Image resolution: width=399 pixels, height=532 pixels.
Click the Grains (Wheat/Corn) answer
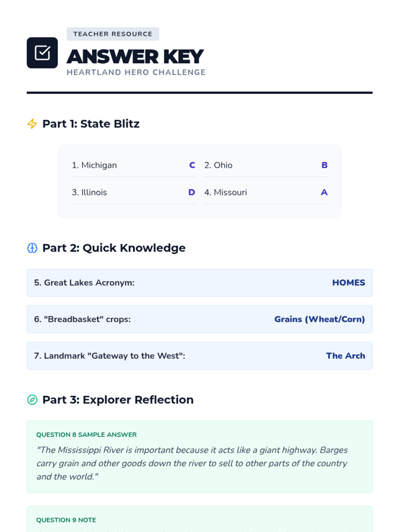coord(320,319)
